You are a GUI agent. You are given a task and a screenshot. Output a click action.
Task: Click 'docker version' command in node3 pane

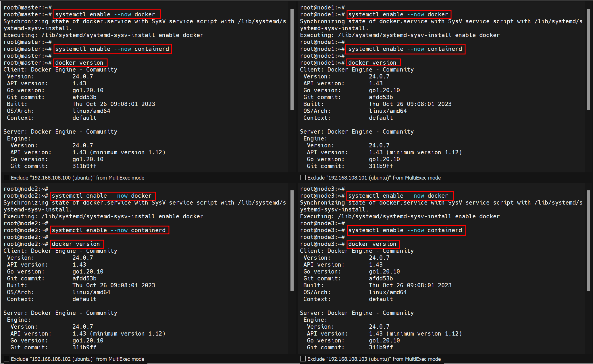click(372, 244)
